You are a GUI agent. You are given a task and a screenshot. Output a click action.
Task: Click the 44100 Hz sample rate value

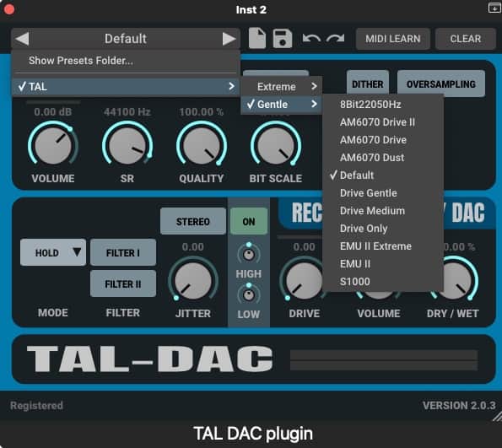[x=127, y=111]
